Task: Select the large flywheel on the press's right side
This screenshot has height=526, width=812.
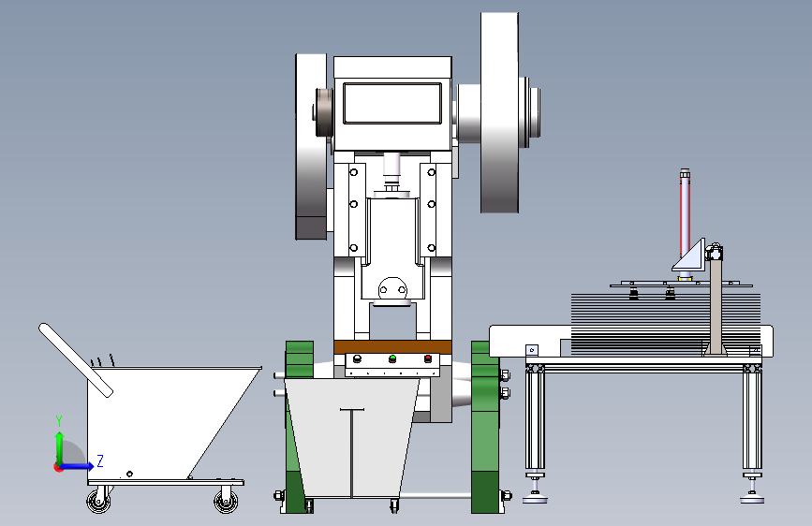Action: (x=499, y=113)
